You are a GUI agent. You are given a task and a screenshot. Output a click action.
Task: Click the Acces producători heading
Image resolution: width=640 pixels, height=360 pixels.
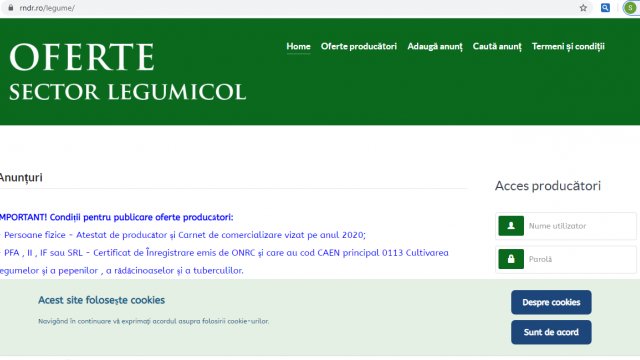click(548, 186)
